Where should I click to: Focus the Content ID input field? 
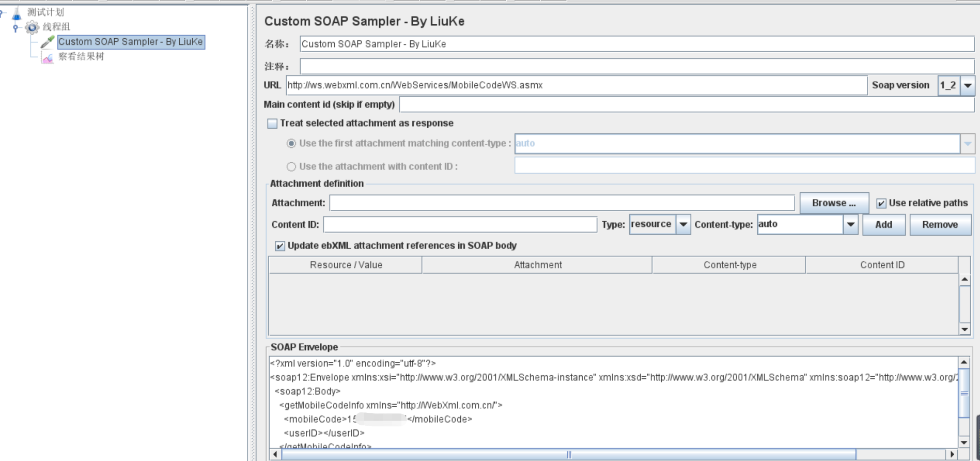[460, 224]
